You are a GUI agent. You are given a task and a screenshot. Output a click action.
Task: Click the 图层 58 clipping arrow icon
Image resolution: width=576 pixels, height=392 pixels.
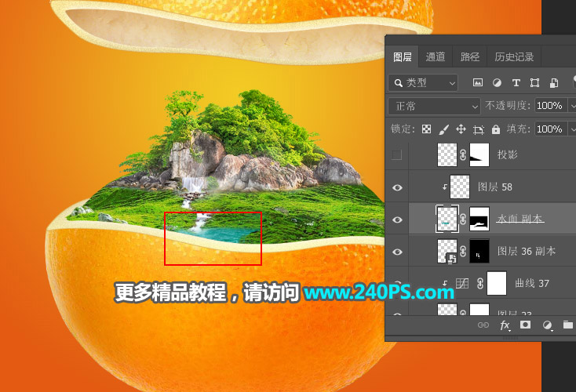(x=444, y=187)
